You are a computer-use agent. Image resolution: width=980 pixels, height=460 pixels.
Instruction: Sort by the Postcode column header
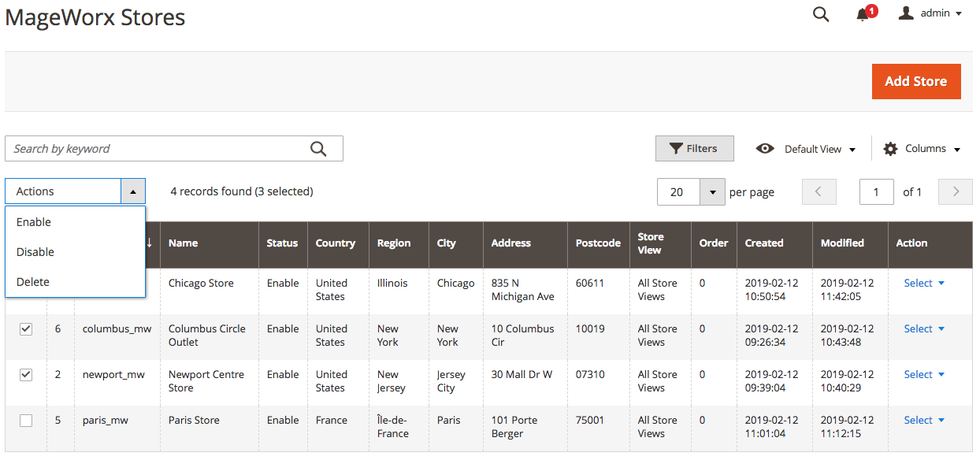point(598,243)
